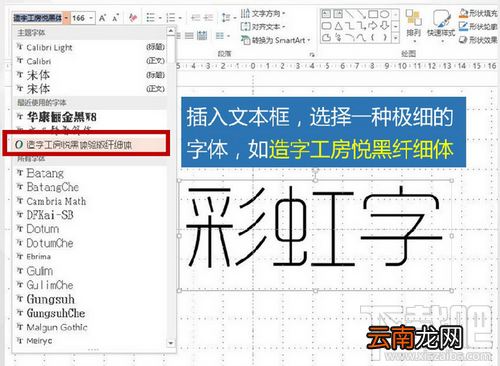Expand the shapes gallery more arrow
Viewport: 500px width, 366px height.
[395, 38]
